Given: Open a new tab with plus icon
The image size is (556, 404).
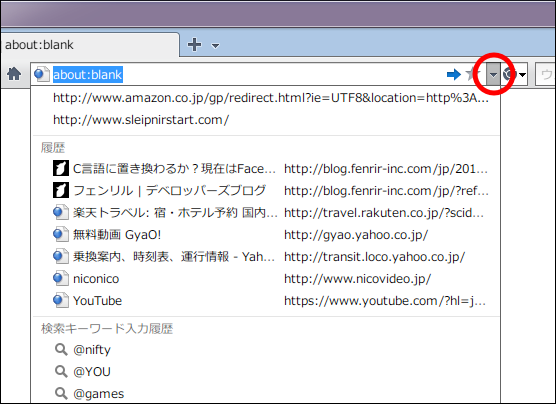Looking at the screenshot, I should click(194, 45).
